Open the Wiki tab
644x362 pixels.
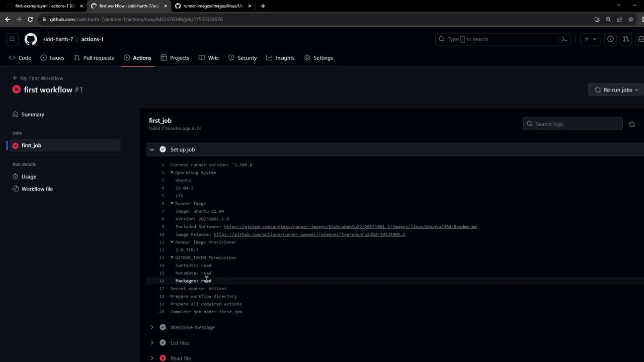pyautogui.click(x=209, y=58)
